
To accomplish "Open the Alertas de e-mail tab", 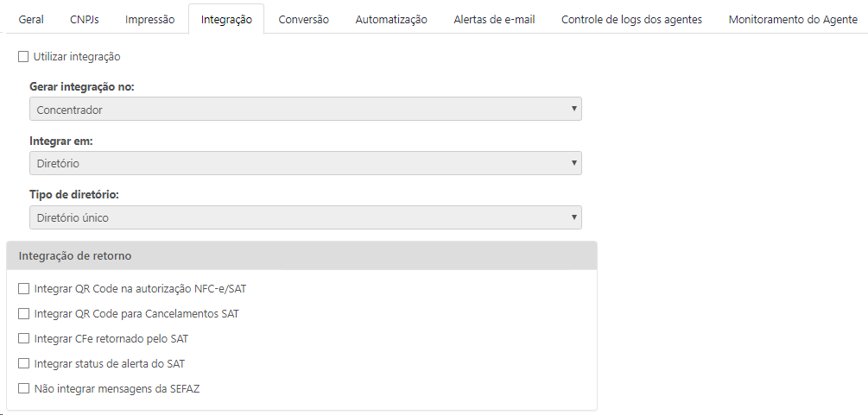I will point(494,19).
